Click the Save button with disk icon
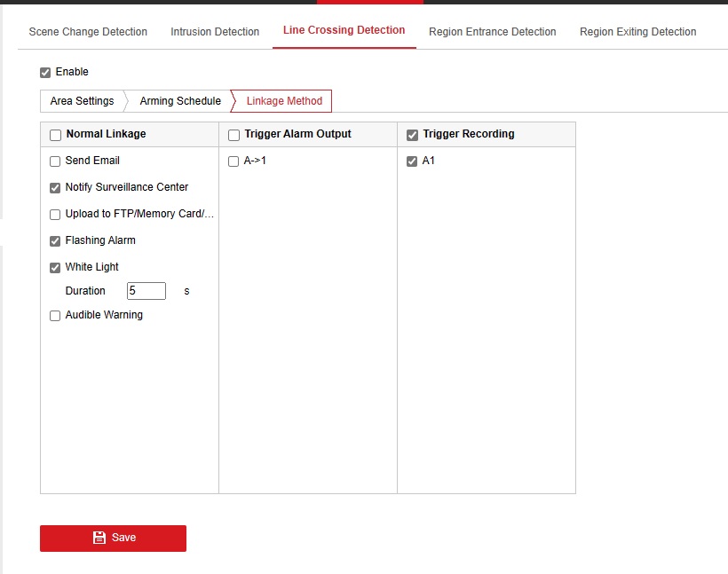This screenshot has width=728, height=574. [x=113, y=538]
